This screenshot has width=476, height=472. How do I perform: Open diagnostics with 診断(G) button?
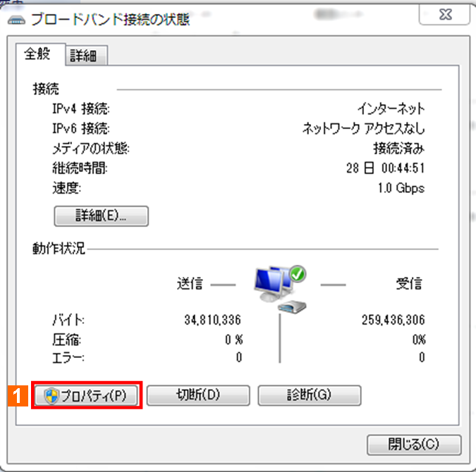click(310, 395)
